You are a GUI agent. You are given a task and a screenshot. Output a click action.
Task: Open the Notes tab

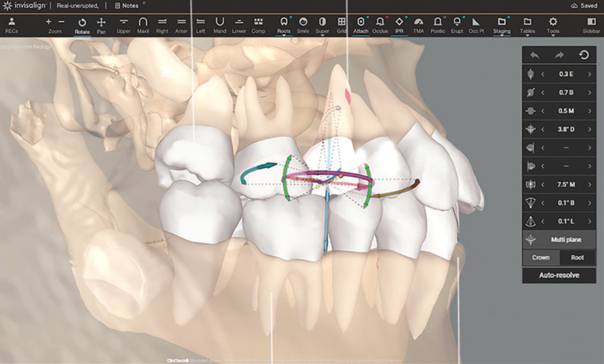tap(127, 6)
